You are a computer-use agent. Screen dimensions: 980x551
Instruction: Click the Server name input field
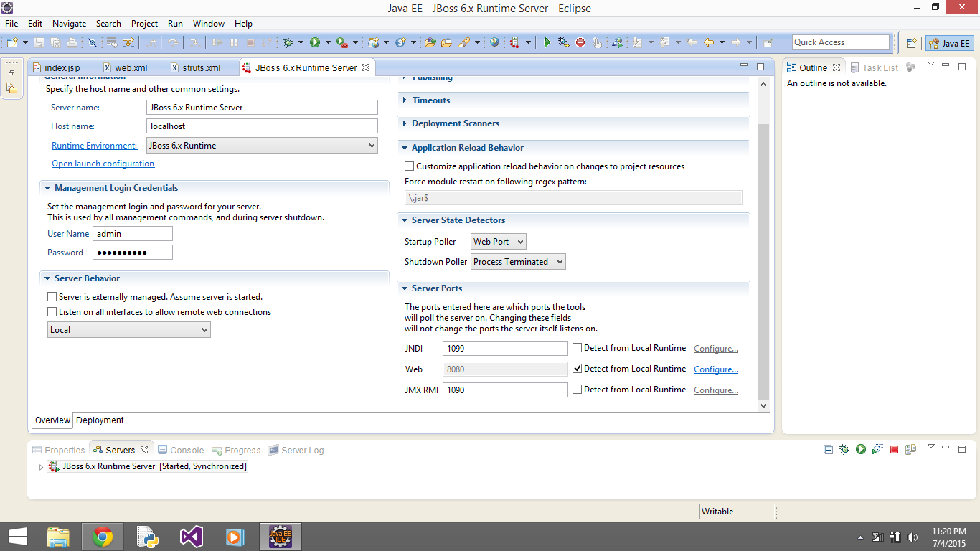pyautogui.click(x=262, y=108)
